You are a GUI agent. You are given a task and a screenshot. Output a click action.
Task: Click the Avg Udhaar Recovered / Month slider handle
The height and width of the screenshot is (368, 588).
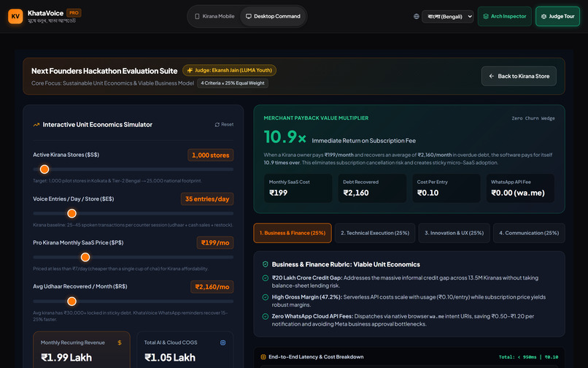click(x=71, y=301)
